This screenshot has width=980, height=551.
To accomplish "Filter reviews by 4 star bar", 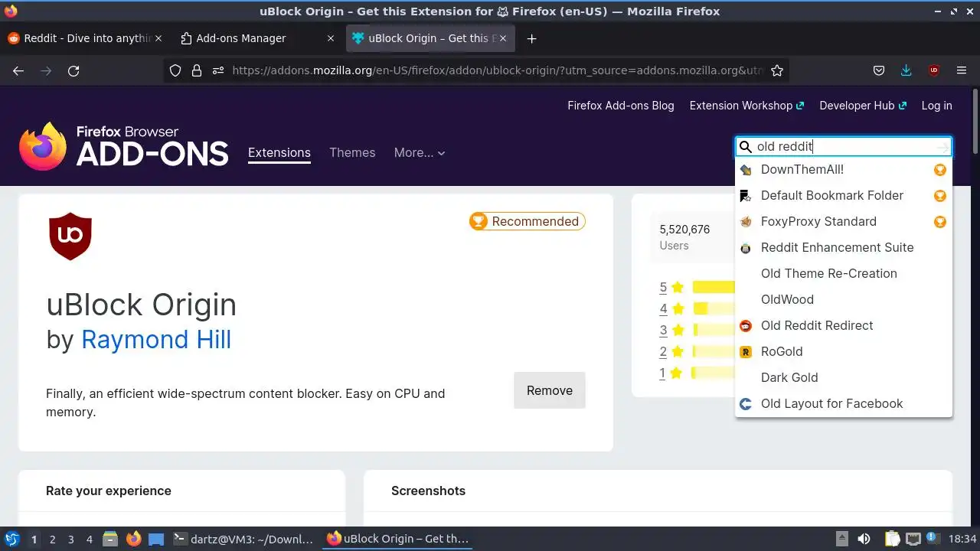I will tap(714, 308).
